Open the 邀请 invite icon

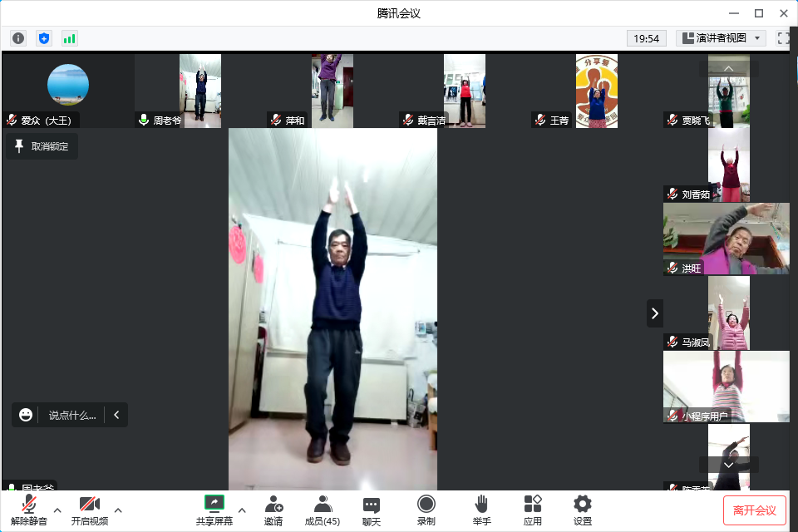click(273, 510)
